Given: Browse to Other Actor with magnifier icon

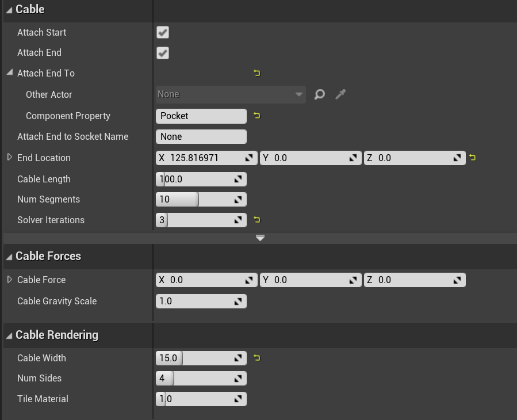Looking at the screenshot, I should pyautogui.click(x=319, y=94).
